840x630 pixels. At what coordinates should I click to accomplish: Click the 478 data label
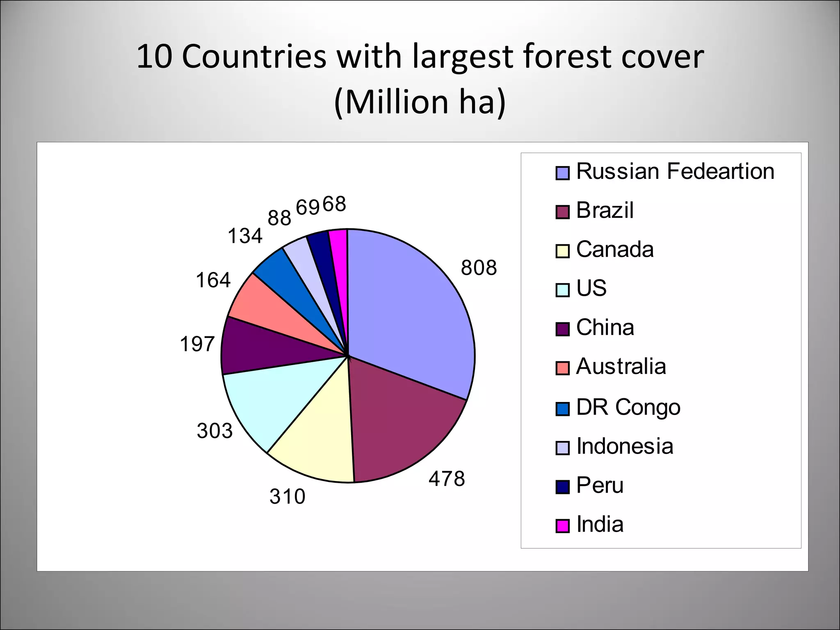pos(447,479)
